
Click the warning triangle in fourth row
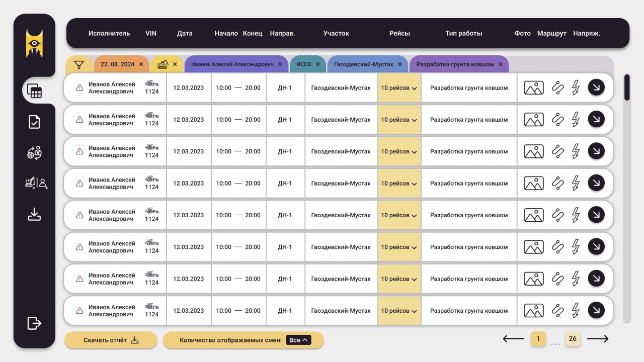click(79, 184)
